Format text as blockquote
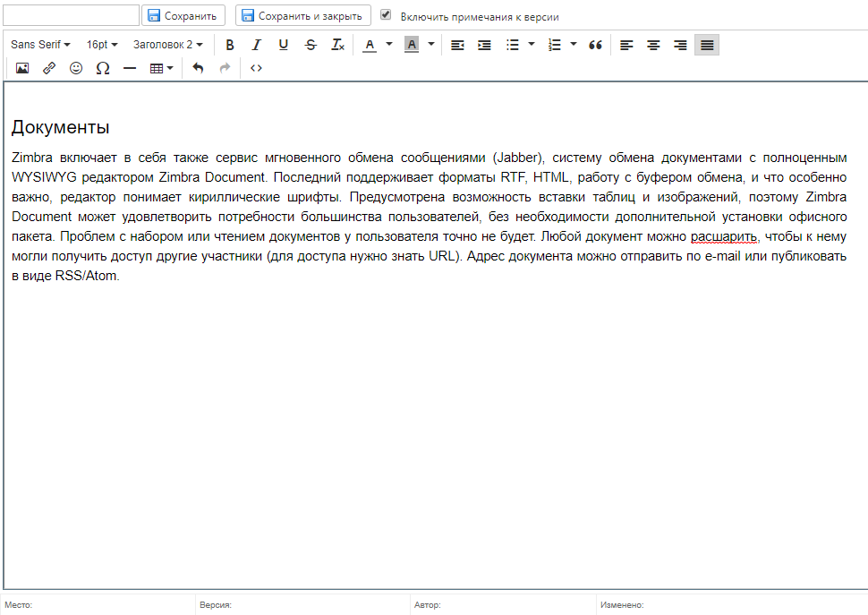 point(595,45)
